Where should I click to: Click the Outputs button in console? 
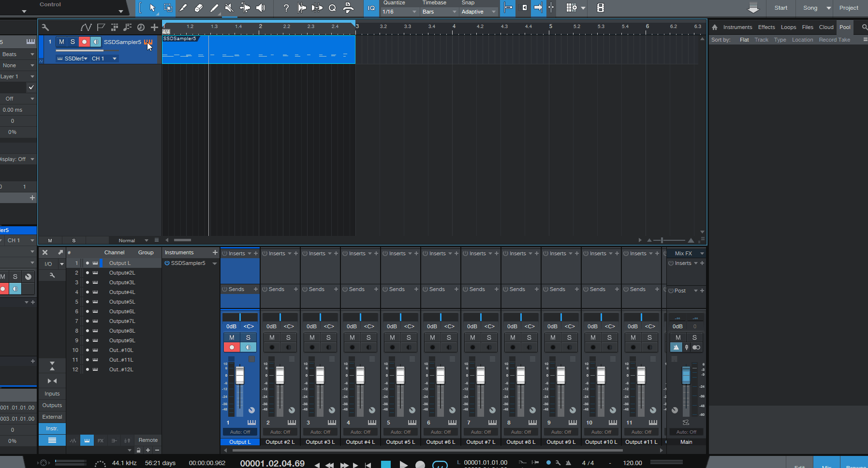pos(52,405)
